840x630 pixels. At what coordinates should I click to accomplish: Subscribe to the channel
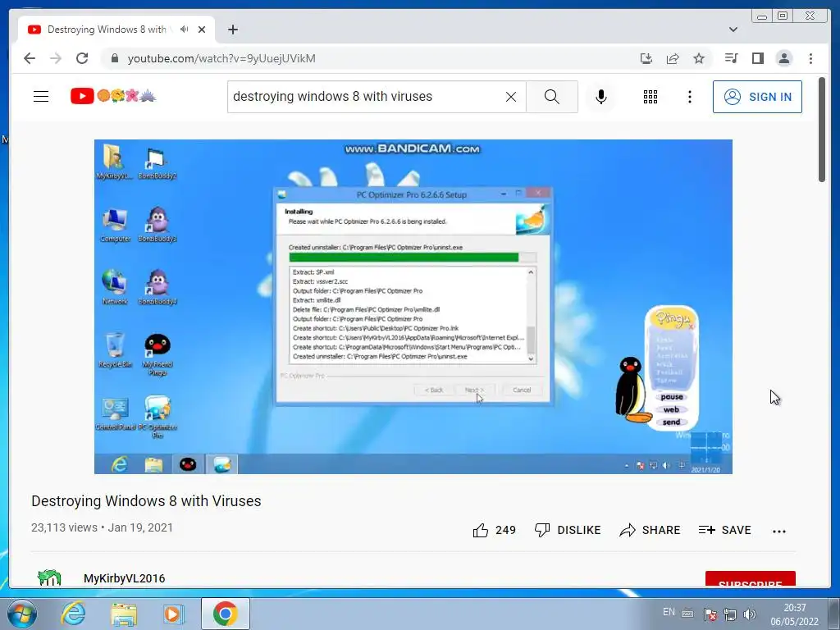(750, 578)
